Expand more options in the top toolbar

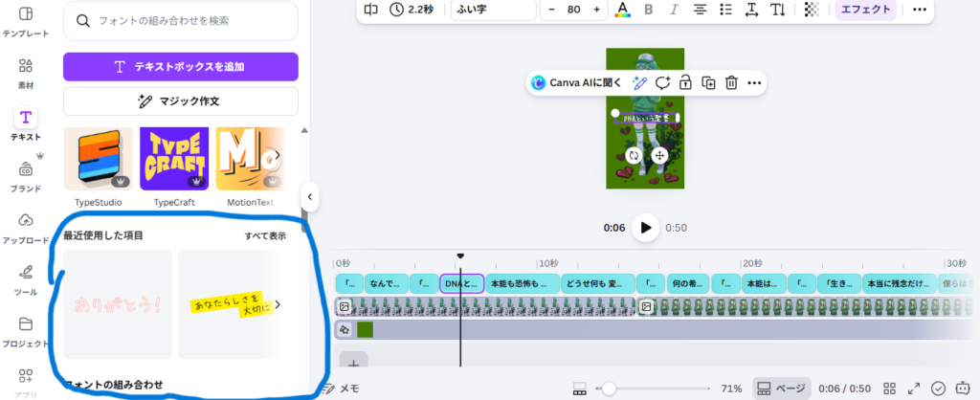click(920, 10)
